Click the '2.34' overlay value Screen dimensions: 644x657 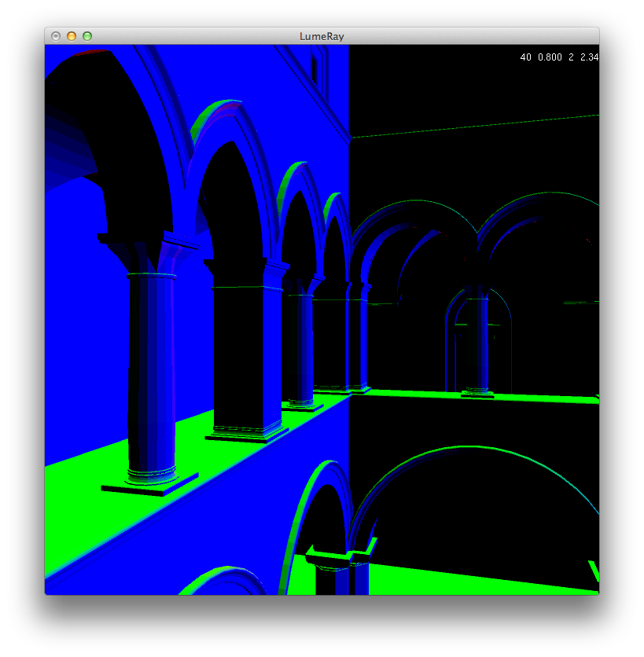(x=589, y=57)
